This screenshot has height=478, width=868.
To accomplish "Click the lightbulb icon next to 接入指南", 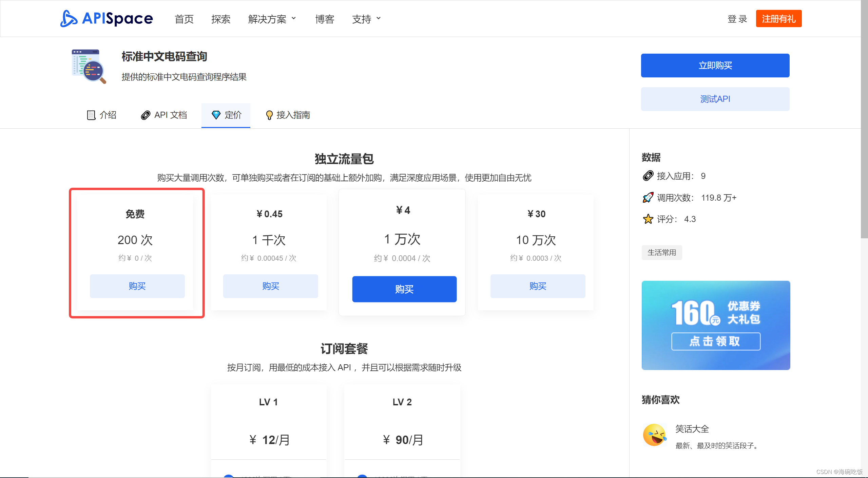I will (x=269, y=115).
